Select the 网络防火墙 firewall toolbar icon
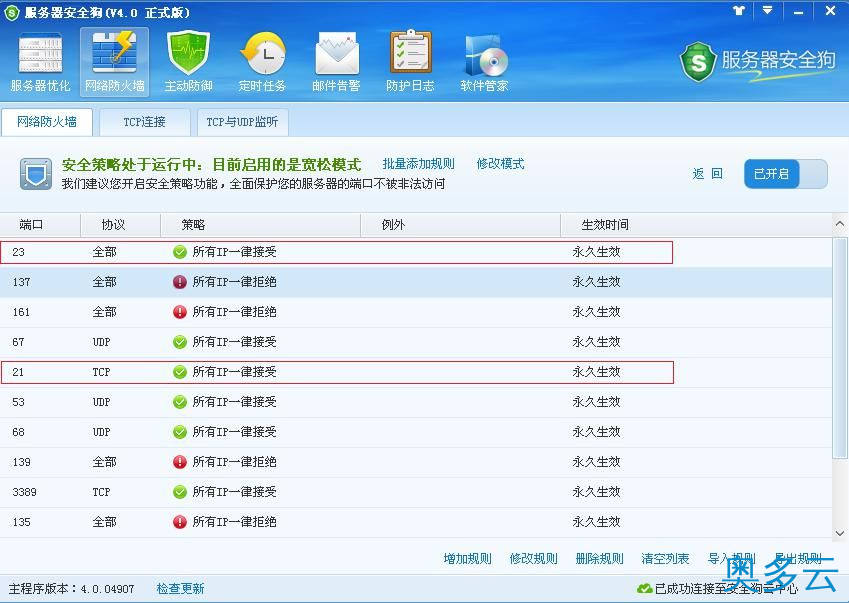This screenshot has height=603, width=849. click(x=114, y=62)
